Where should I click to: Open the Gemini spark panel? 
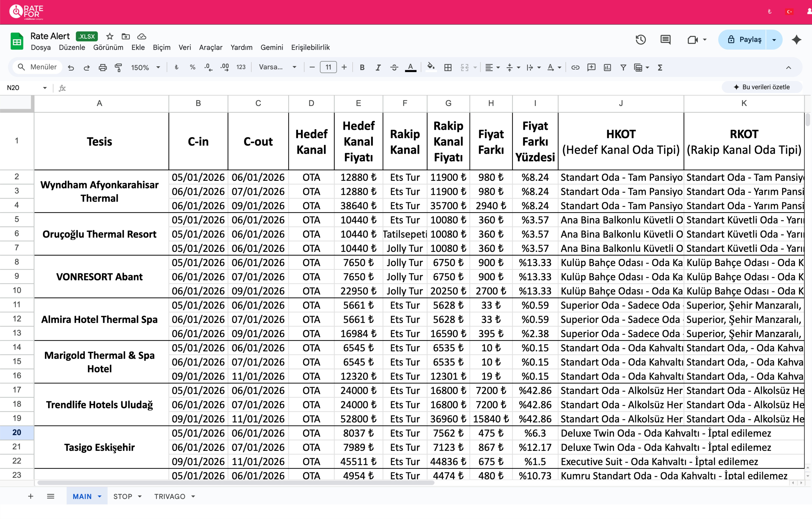coord(796,40)
